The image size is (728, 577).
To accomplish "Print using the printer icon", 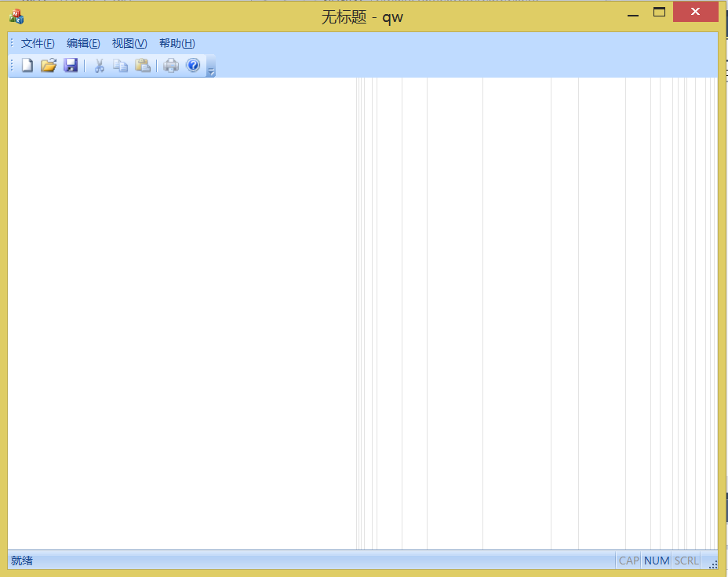I will (x=171, y=65).
